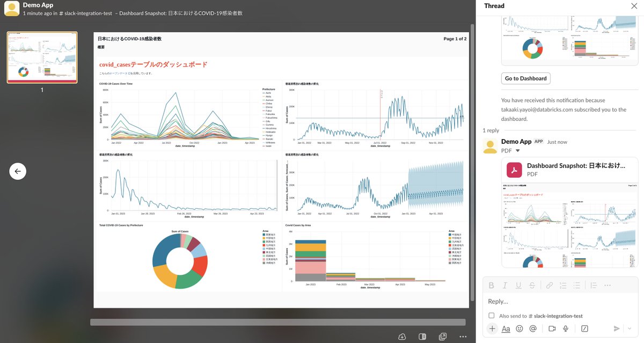Click the Go to Dashboard button

[x=525, y=78]
